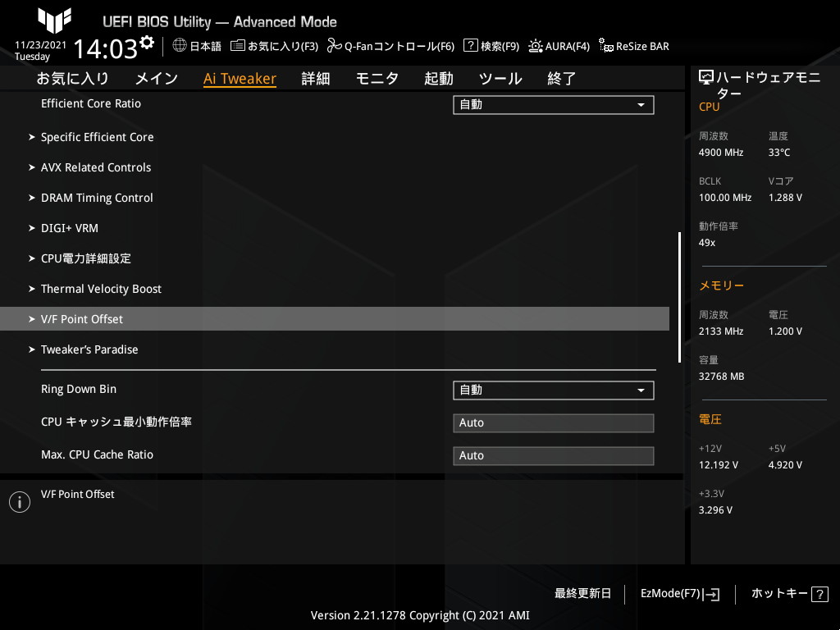
Task: Click the Q-Fanコントロール(F6) label
Action: (x=399, y=47)
